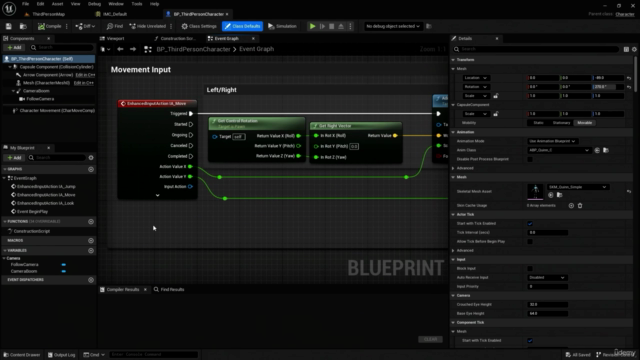Click the graph bookmarks dropdown icon
Image resolution: width=640 pixels, height=360 pixels.
105,49
